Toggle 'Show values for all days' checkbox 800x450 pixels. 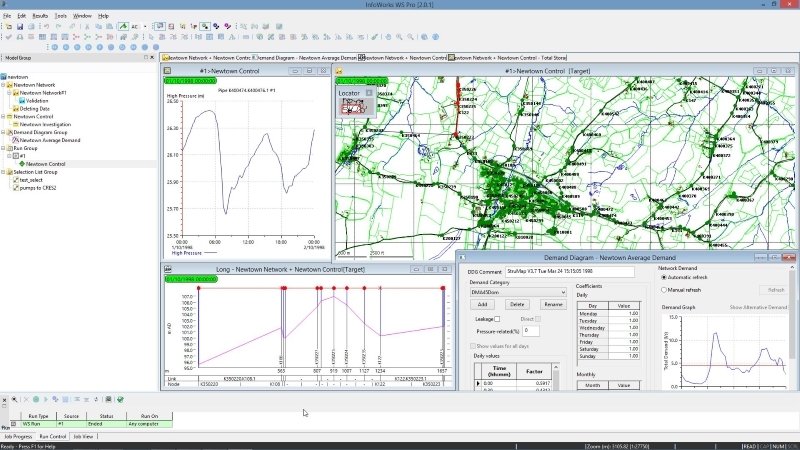click(x=473, y=346)
